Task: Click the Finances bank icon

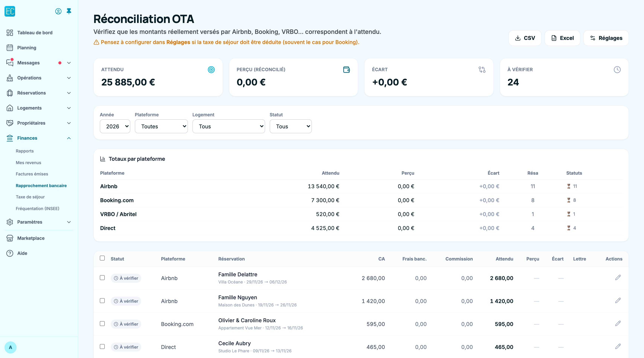Action: click(10, 138)
